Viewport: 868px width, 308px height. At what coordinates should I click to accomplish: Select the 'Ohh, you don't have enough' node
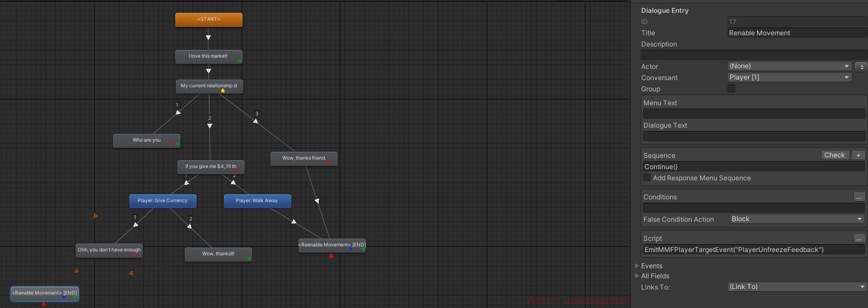109,250
